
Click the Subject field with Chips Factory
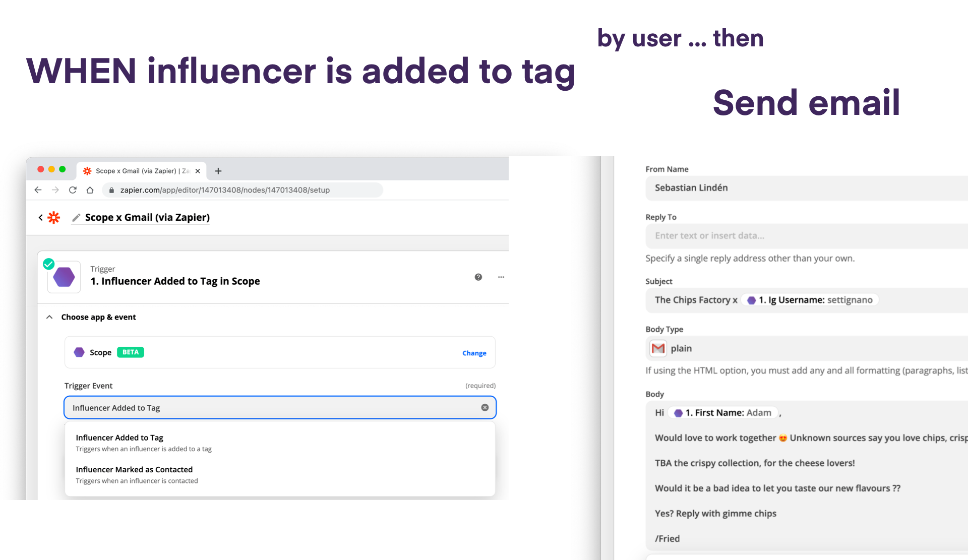807,300
